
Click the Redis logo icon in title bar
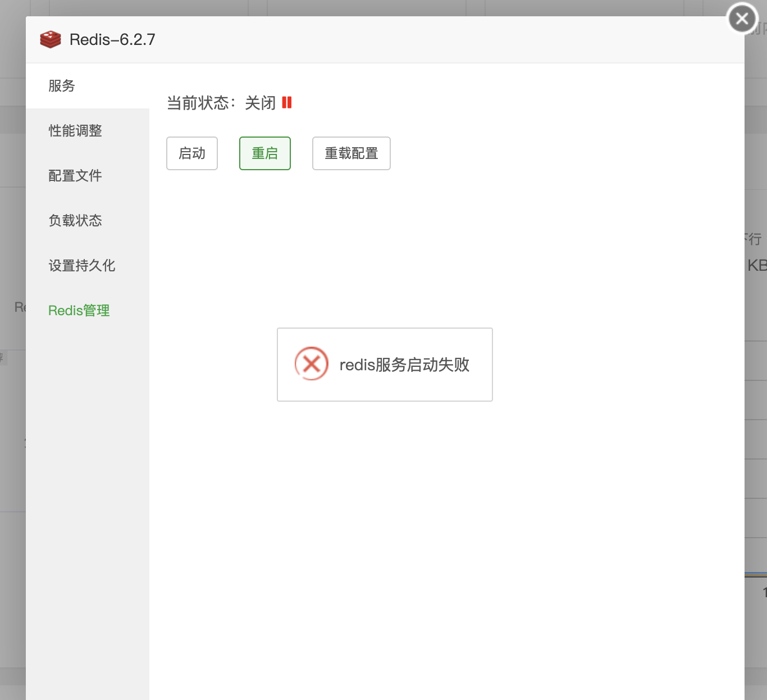pos(51,39)
